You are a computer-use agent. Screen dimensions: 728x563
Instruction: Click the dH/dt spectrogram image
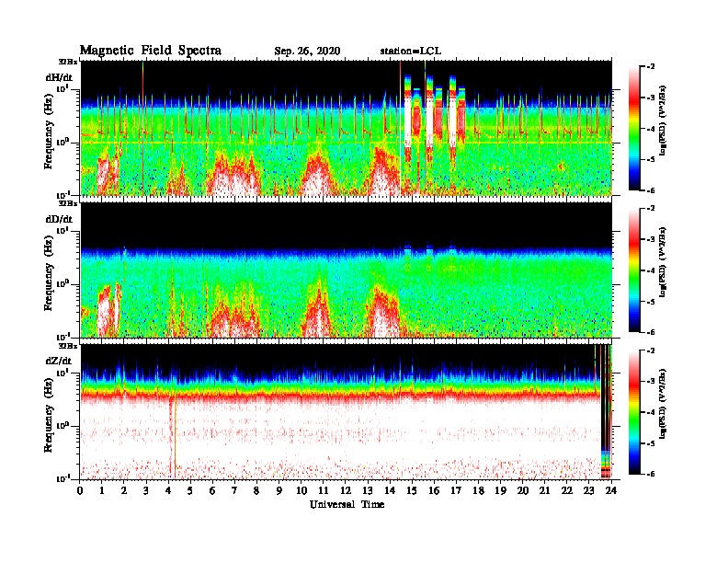[x=346, y=128]
